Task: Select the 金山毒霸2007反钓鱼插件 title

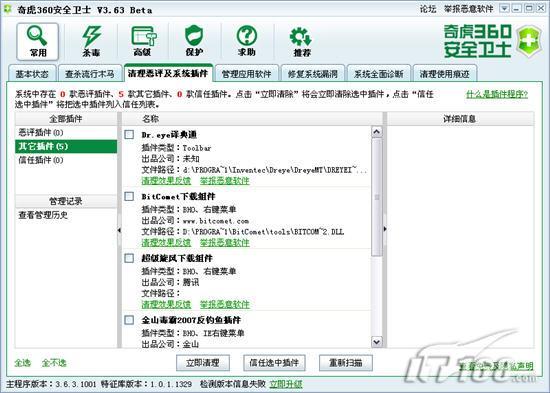Action: [x=191, y=320]
